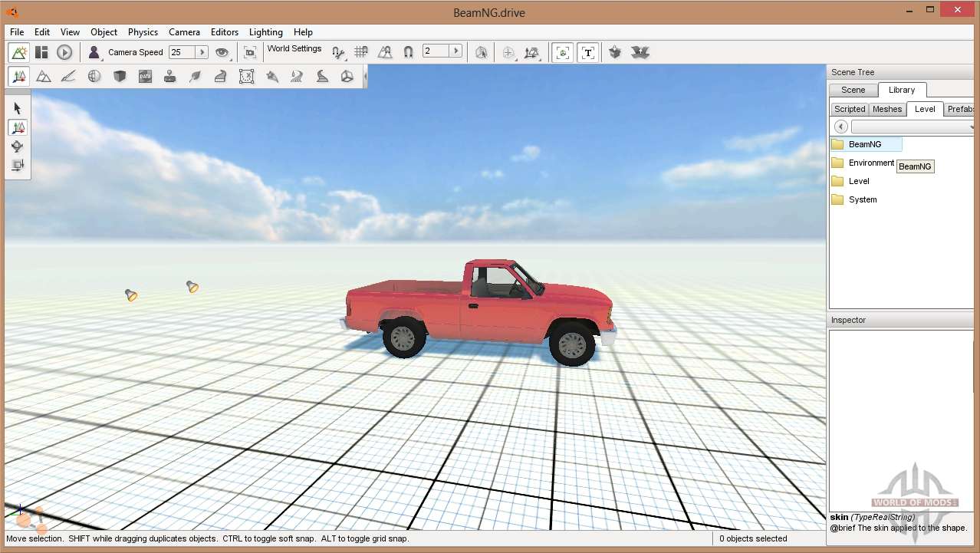Click the grid snap size field
The height and width of the screenshot is (553, 980).
pos(436,51)
